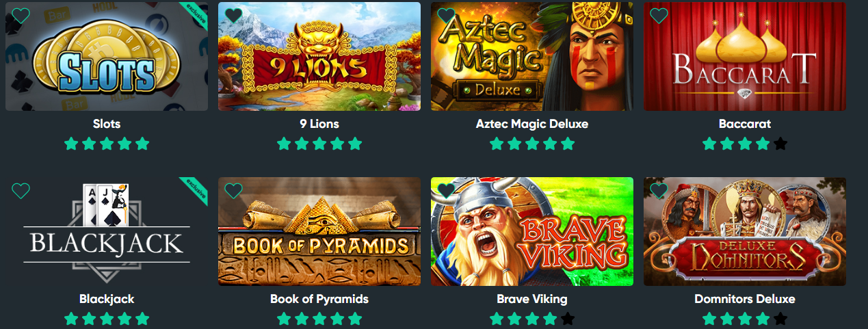Screen dimensions: 868x329
Task: Open the Brave Viking game thumbnail
Action: point(532,231)
